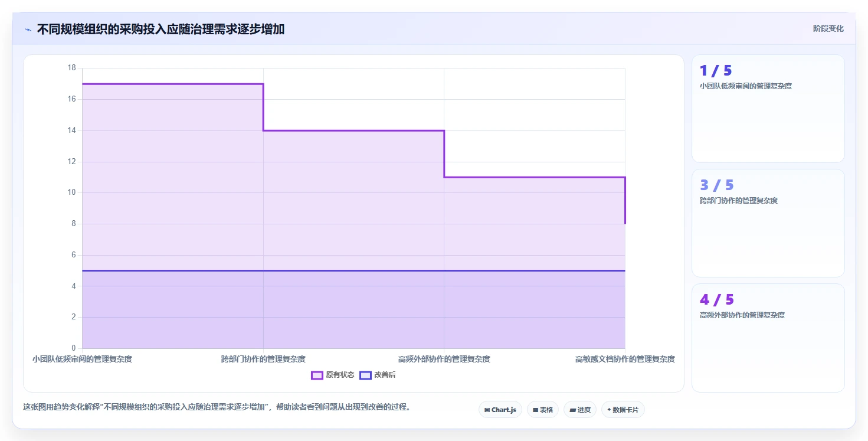The height and width of the screenshot is (441, 868).
Task: Click the card label 跨部门协作的管理复杂度
Action: 739,201
